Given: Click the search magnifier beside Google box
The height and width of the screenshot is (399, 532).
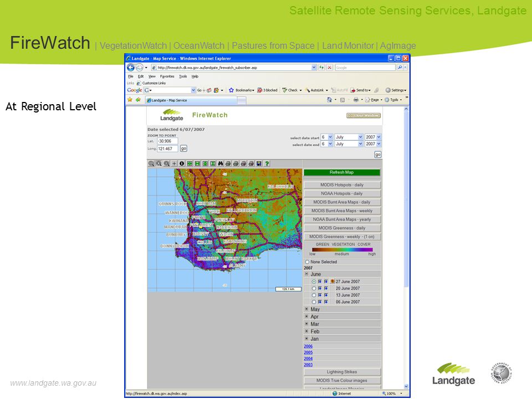Looking at the screenshot, I should tap(400, 68).
